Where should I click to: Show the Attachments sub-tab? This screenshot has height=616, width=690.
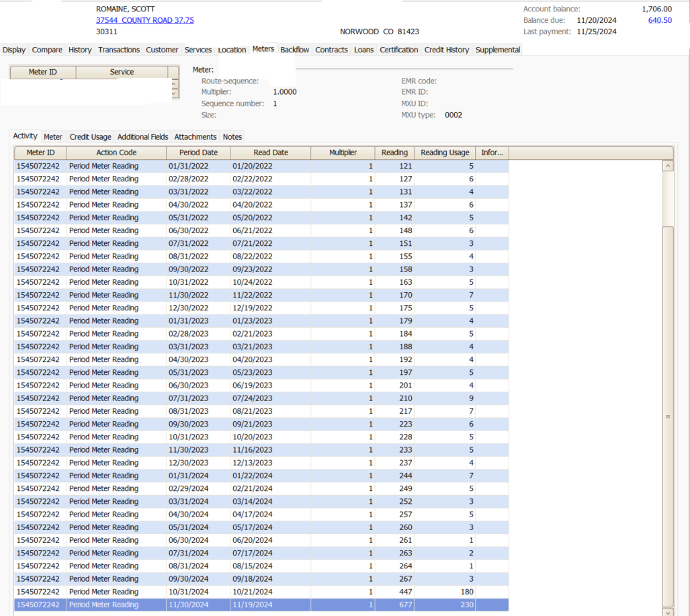196,137
